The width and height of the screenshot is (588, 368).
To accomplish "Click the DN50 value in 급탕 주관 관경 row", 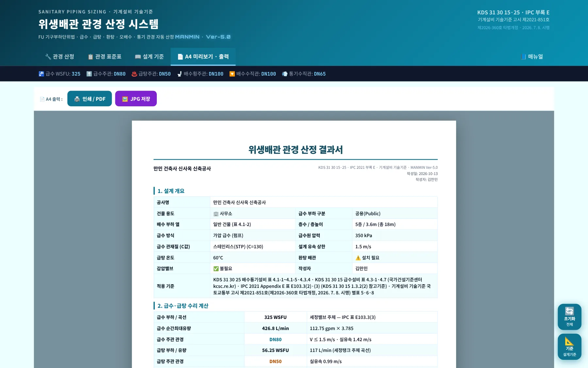I will (x=275, y=361).
